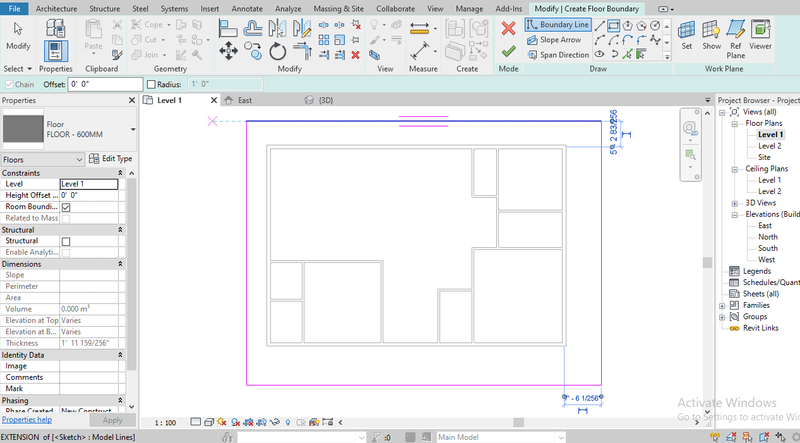Screen dimensions: 800x443
Task: Open the Floors filter dropdown
Action: pos(42,160)
